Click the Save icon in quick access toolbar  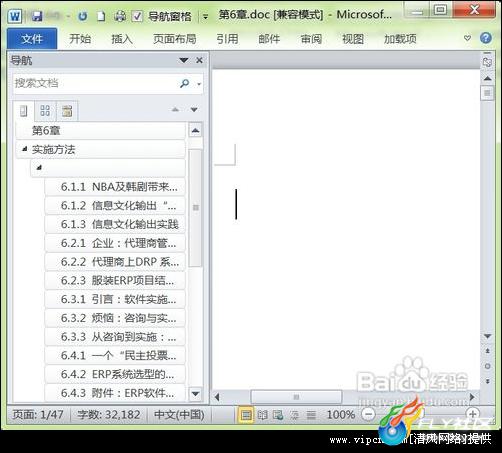pyautogui.click(x=37, y=16)
